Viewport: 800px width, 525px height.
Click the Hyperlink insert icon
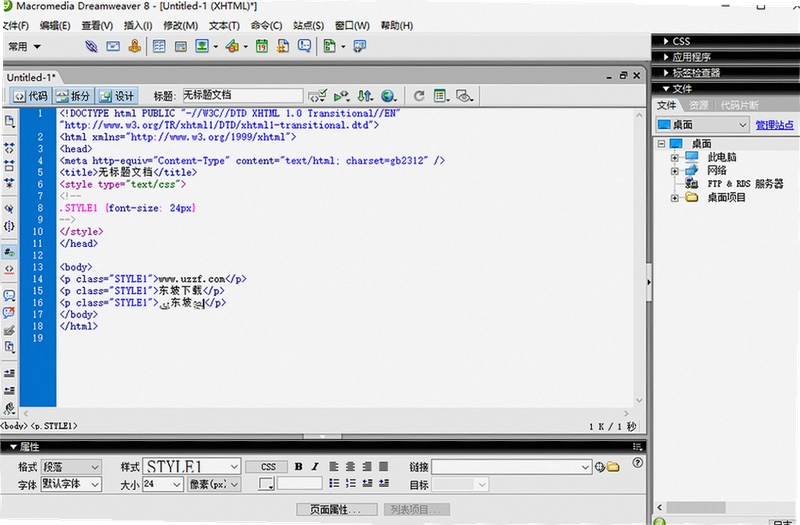pyautogui.click(x=91, y=46)
